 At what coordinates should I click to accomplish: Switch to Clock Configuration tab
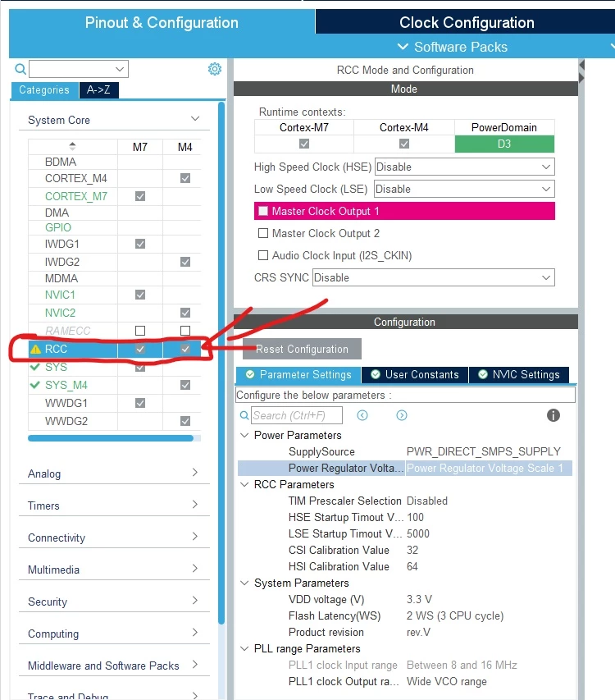pyautogui.click(x=467, y=22)
